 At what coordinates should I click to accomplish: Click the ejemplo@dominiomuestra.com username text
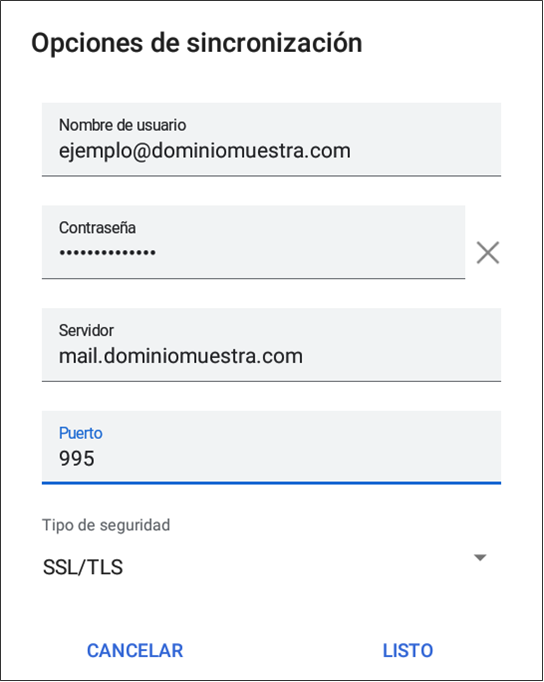(x=205, y=151)
